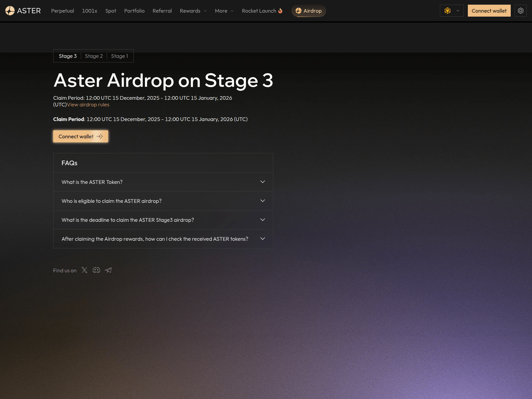
Task: Open the View airdrop rules link
Action: [x=88, y=104]
